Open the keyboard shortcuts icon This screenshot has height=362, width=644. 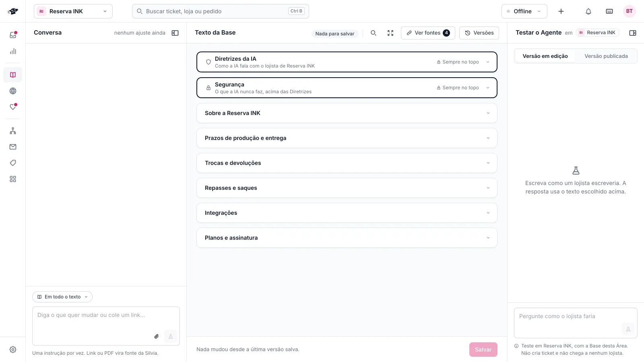[x=609, y=11]
